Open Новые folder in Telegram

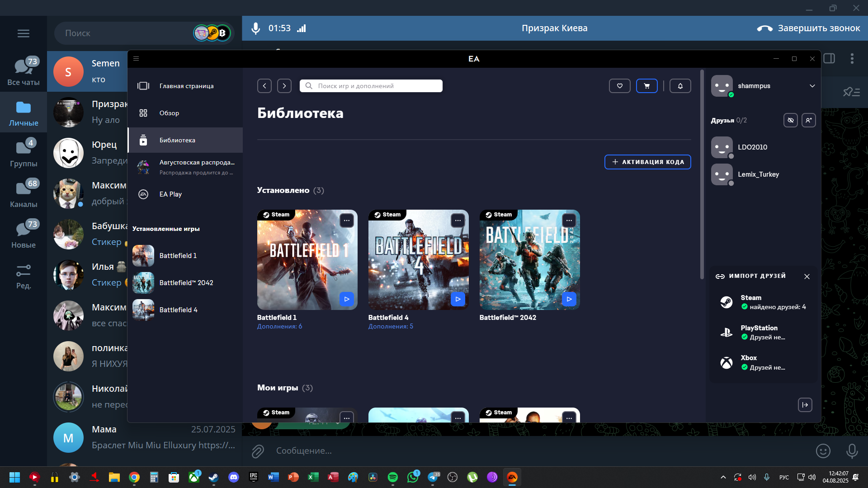24,234
